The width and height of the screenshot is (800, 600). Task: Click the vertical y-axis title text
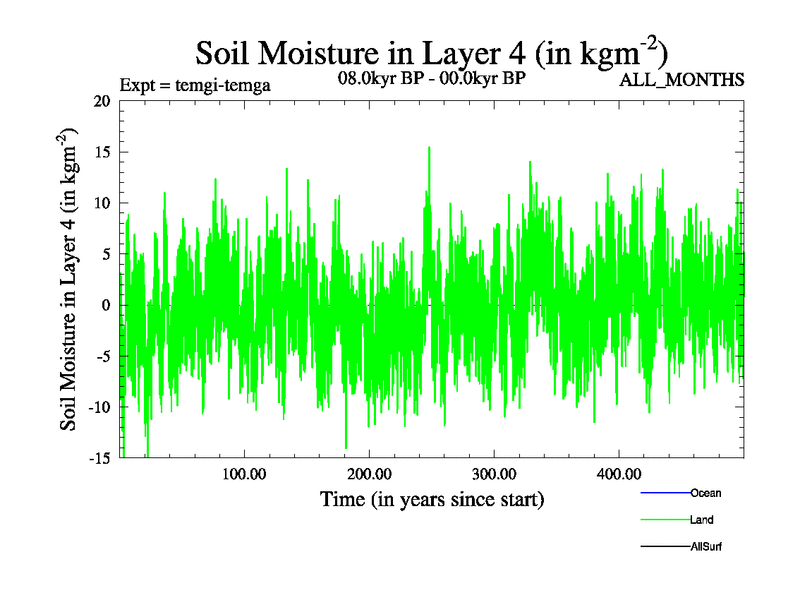click(x=70, y=279)
